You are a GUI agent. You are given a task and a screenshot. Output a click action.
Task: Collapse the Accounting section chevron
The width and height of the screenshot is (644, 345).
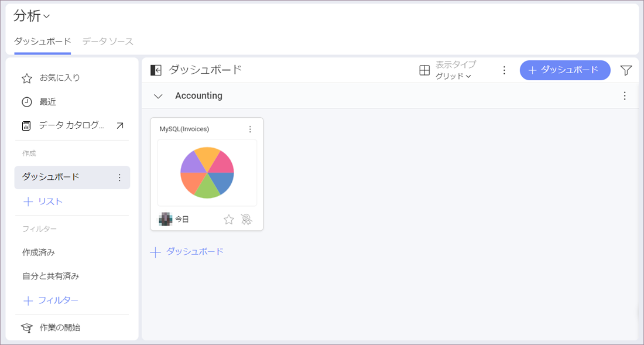tap(157, 96)
